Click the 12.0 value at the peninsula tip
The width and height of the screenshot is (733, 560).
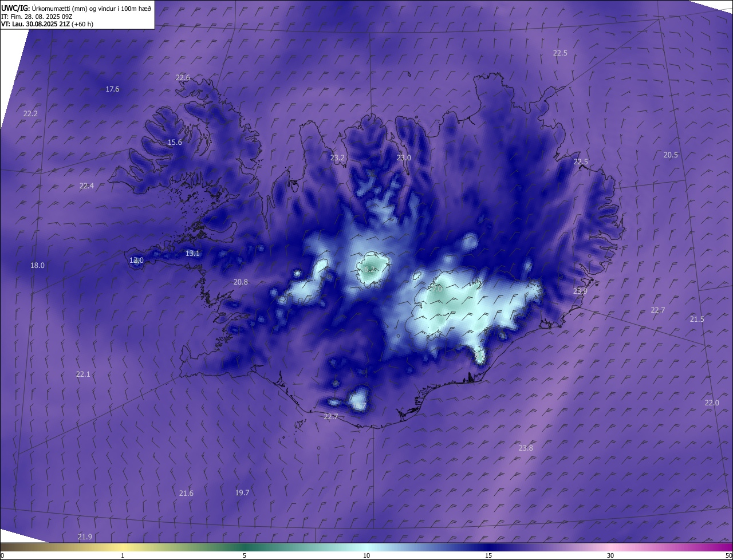[136, 260]
